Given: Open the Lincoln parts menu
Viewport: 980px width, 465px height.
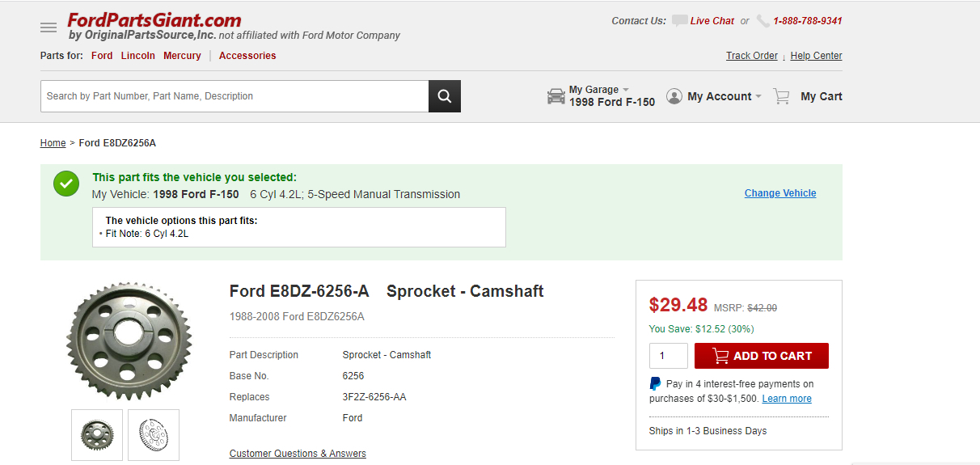Looking at the screenshot, I should (138, 56).
